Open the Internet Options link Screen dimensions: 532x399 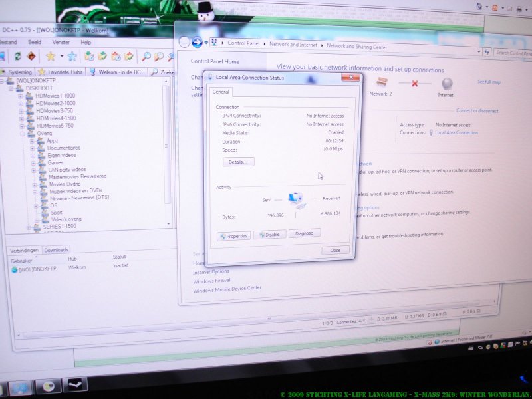point(211,272)
